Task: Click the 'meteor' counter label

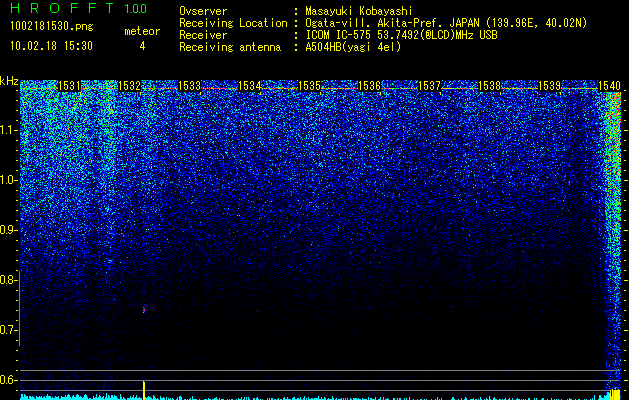Action: pyautogui.click(x=142, y=31)
